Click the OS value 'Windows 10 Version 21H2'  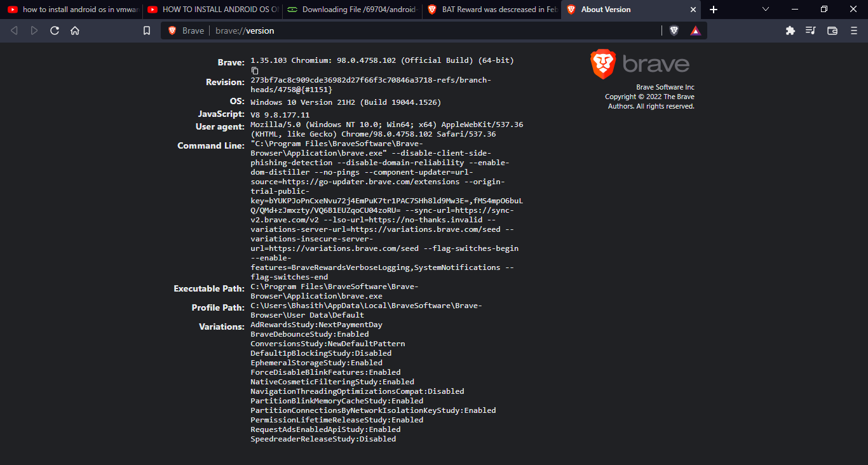[x=303, y=102]
